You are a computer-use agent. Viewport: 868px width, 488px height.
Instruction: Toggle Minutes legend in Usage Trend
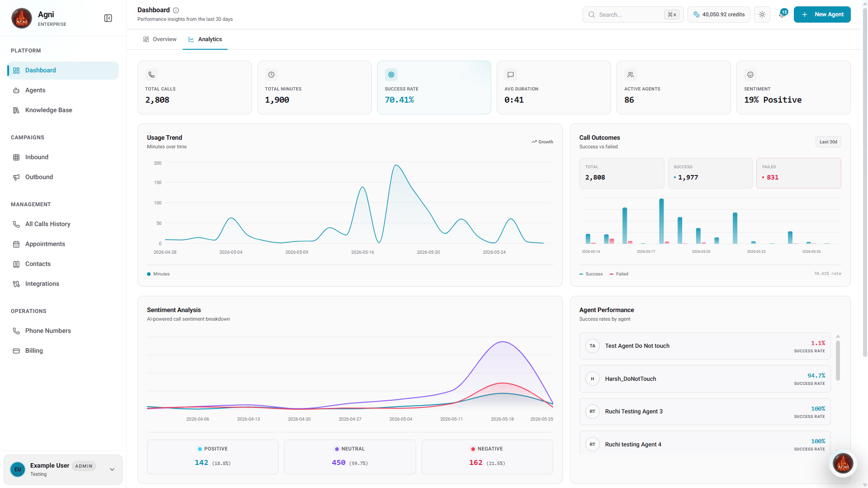[158, 274]
